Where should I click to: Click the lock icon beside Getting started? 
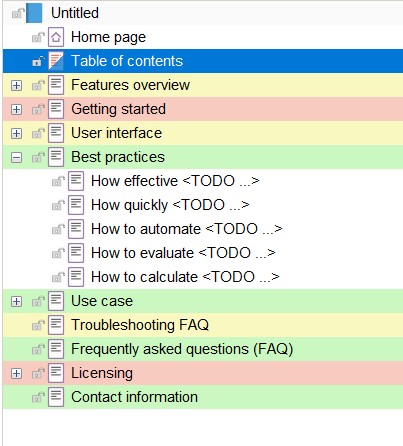coord(38,109)
